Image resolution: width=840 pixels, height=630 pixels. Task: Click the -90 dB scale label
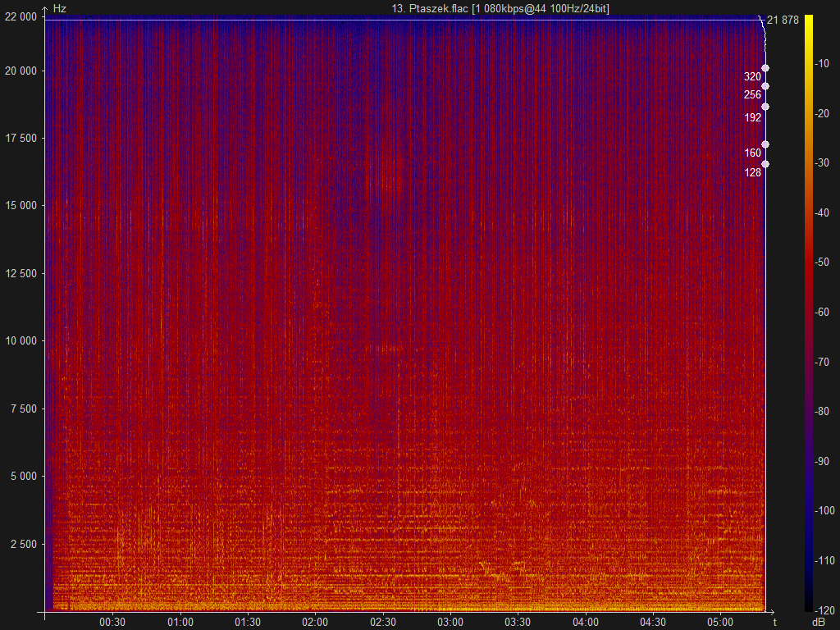[x=822, y=461]
